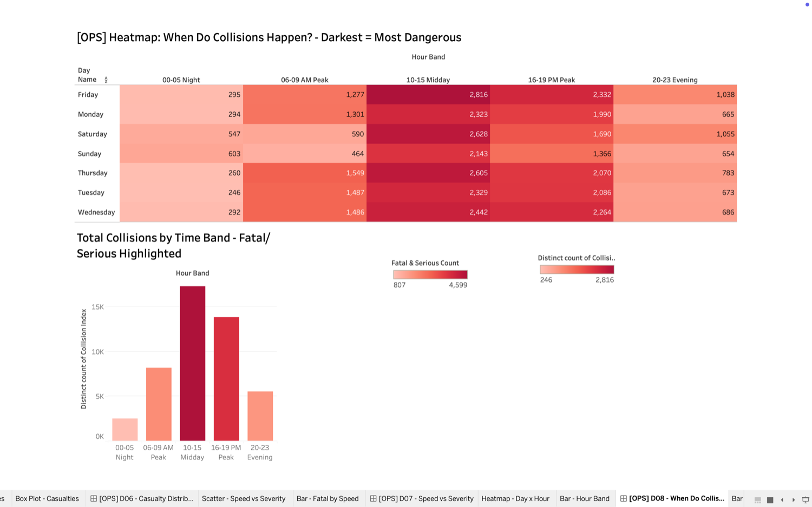812x507 pixels.
Task: Click the Sunday AM Peak cell 464
Action: pyautogui.click(x=305, y=154)
